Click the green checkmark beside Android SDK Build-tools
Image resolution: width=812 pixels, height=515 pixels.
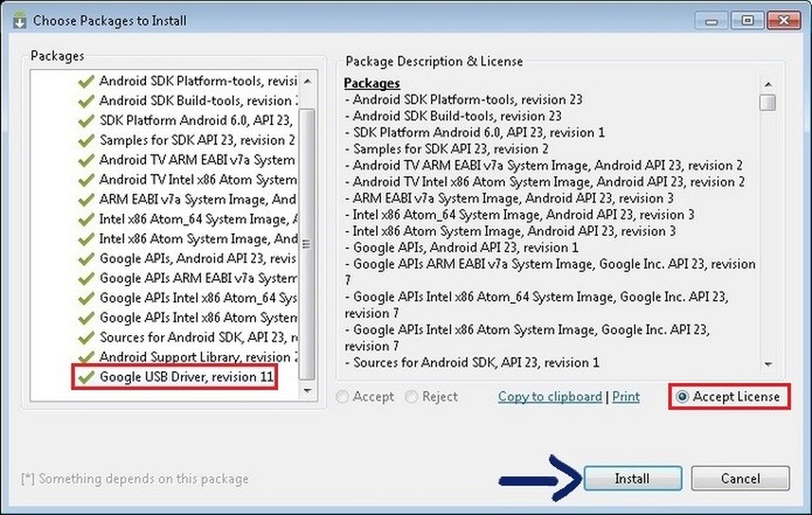pyautogui.click(x=86, y=101)
